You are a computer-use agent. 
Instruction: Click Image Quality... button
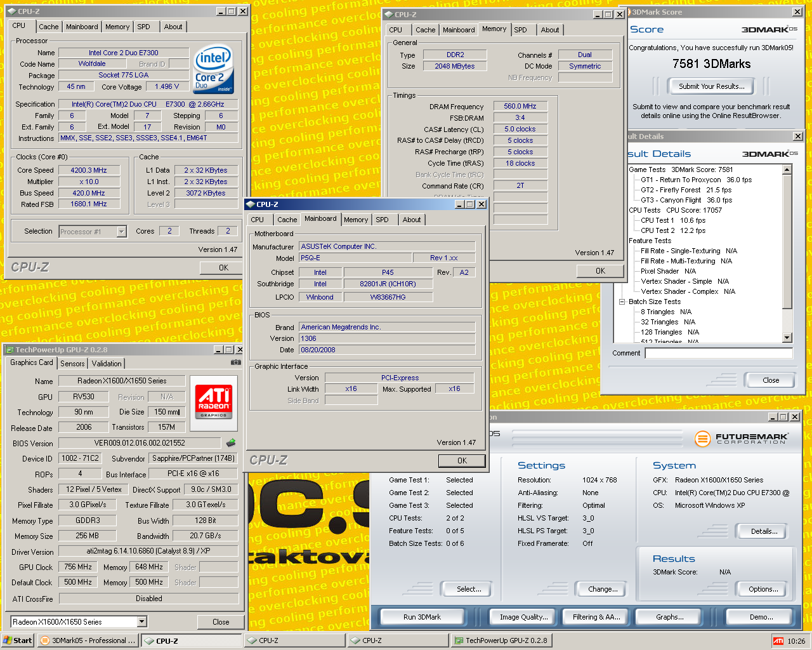click(x=523, y=617)
